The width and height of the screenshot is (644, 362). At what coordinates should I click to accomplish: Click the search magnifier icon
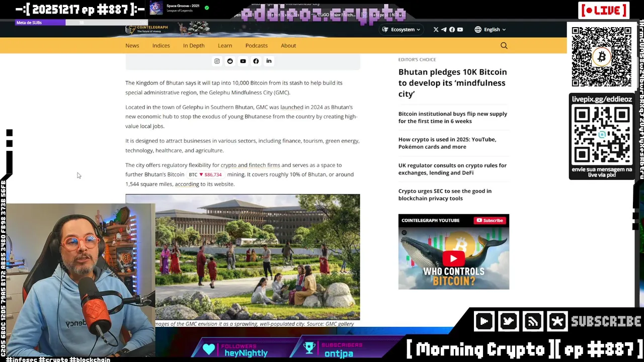coord(504,46)
